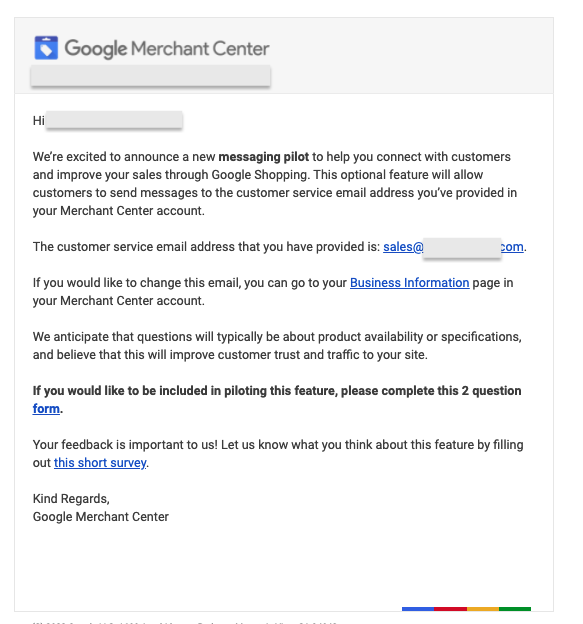Click the green segment of the footer stripe
Image resolution: width=583 pixels, height=624 pixels.
[515, 609]
